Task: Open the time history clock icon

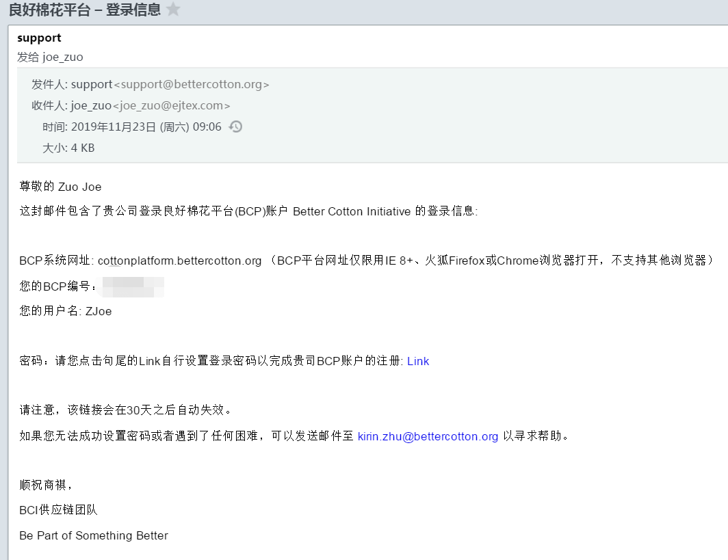Action: pyautogui.click(x=236, y=126)
